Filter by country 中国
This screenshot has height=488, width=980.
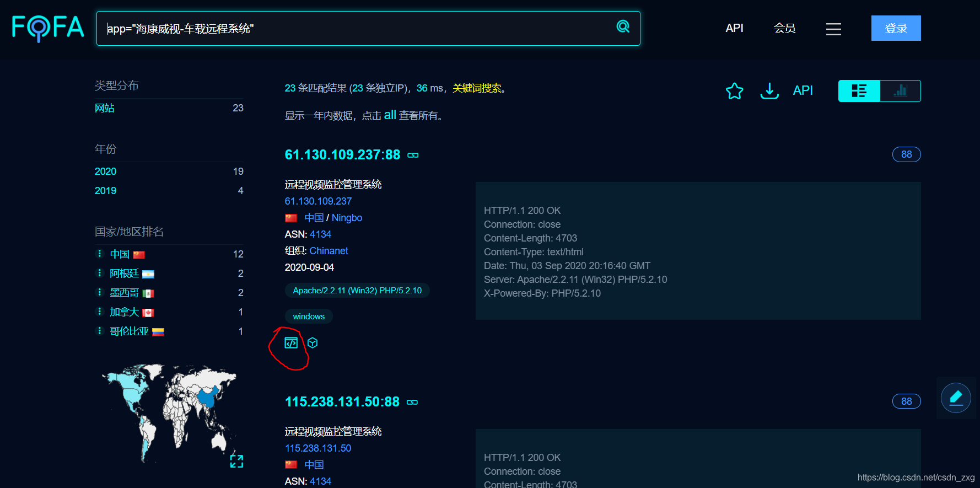(120, 254)
